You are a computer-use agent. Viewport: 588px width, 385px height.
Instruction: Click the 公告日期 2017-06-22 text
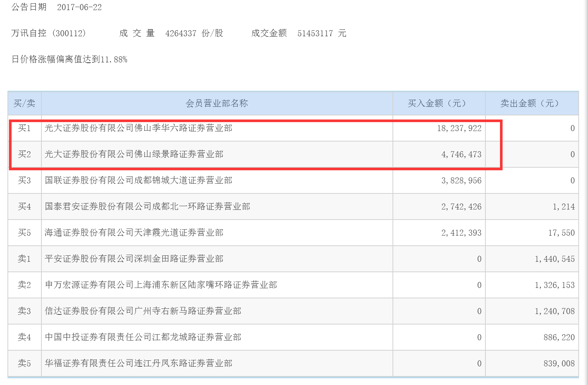[x=57, y=7]
